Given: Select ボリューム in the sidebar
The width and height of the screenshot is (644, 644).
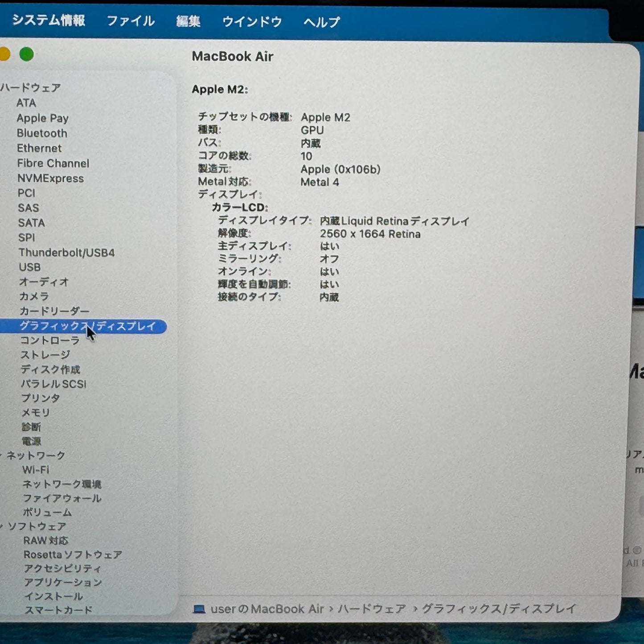Looking at the screenshot, I should (x=47, y=513).
